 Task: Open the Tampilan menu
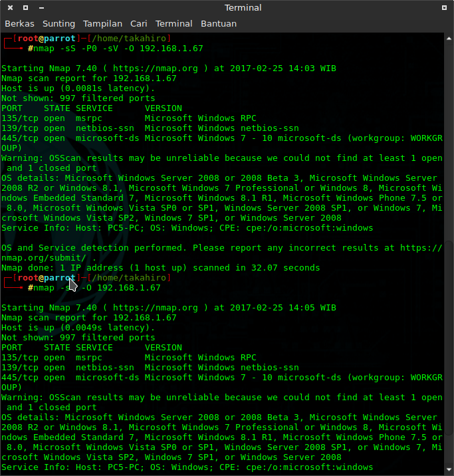[x=102, y=24]
